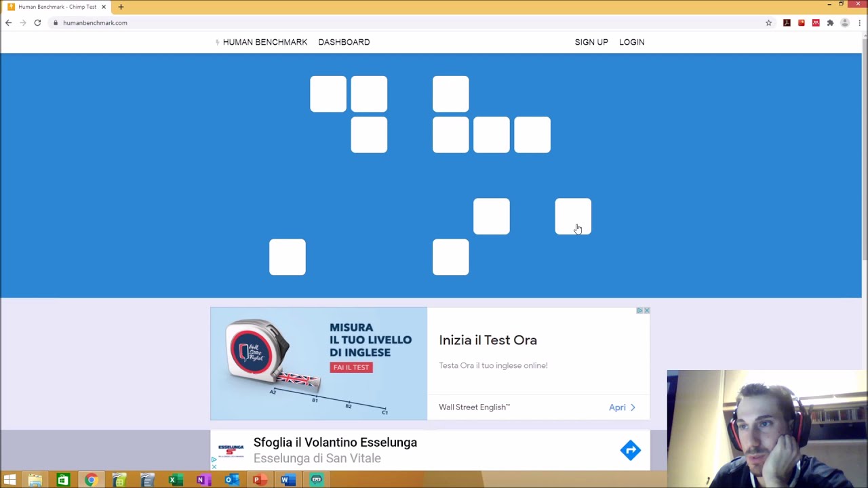Viewport: 868px width, 488px height.
Task: Click the Apri link in the ad
Action: pyautogui.click(x=622, y=407)
